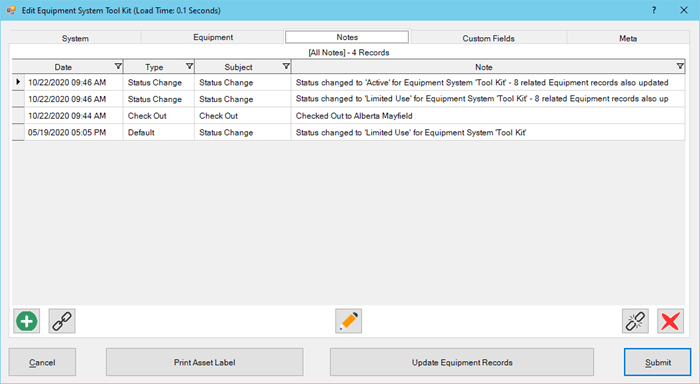Click the Submit button

pos(658,362)
